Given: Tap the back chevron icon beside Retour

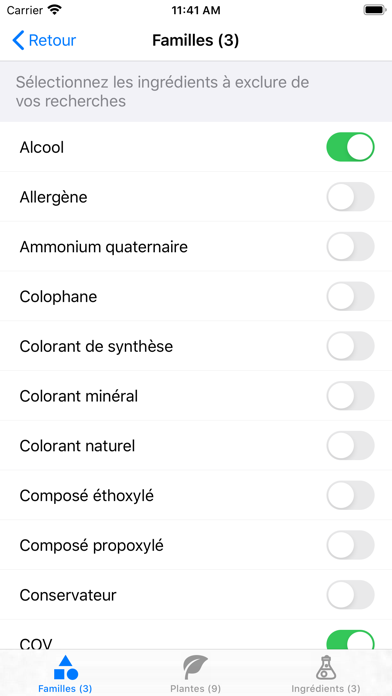Looking at the screenshot, I should click(18, 40).
